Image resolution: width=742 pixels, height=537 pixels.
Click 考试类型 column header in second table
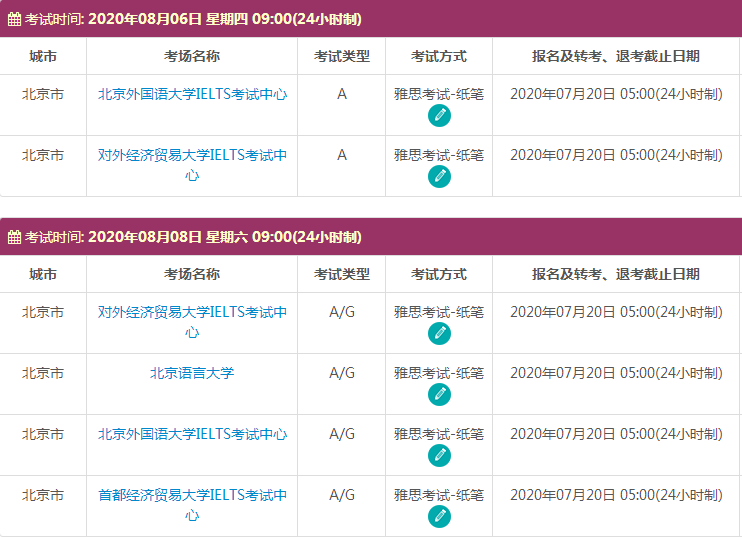click(342, 274)
